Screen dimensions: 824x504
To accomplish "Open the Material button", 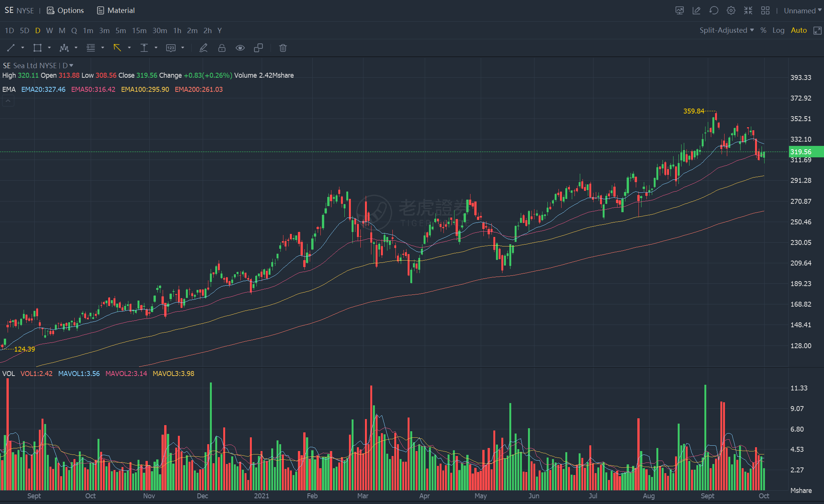I will [116, 10].
